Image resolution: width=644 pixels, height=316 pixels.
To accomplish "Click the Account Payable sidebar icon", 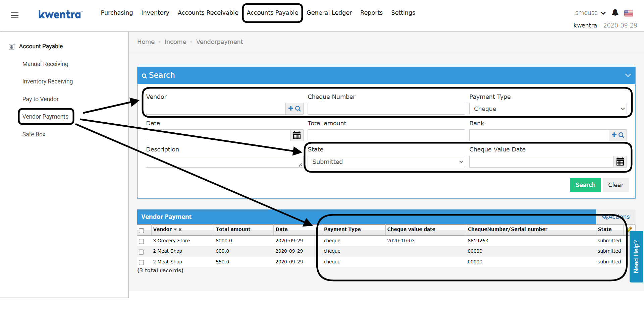I will (x=12, y=47).
